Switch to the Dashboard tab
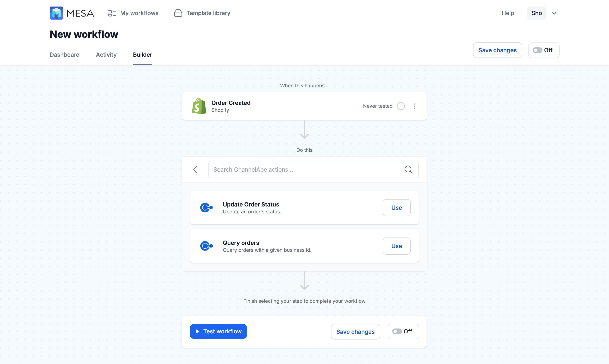 click(x=64, y=55)
